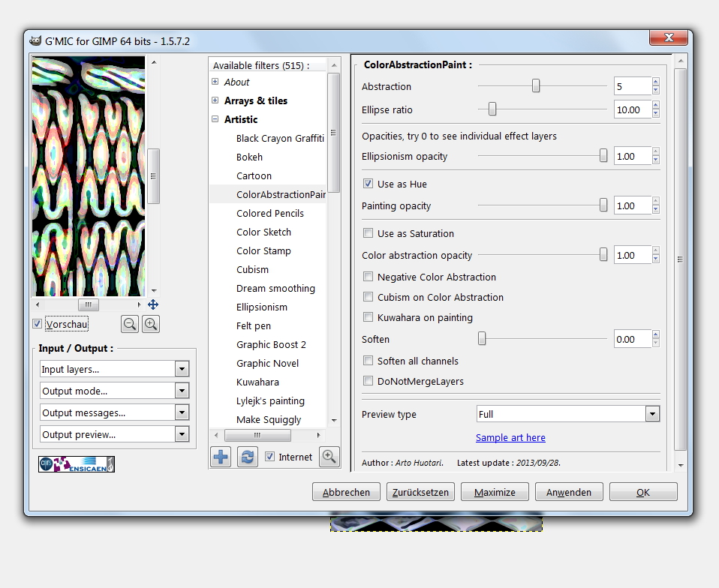Decrease Ellipse ratio with down arrow
The image size is (719, 588).
[656, 114]
